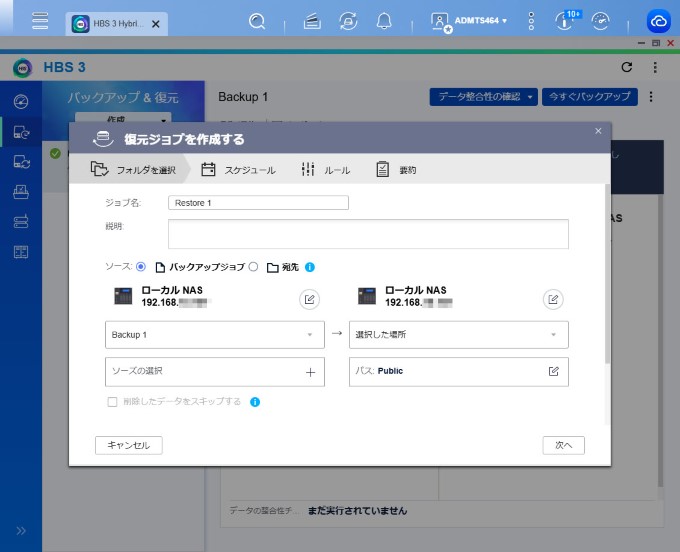Screen dimensions: 680x552
Task: Click the myQNAPcloud cloud icon
Action: point(658,21)
